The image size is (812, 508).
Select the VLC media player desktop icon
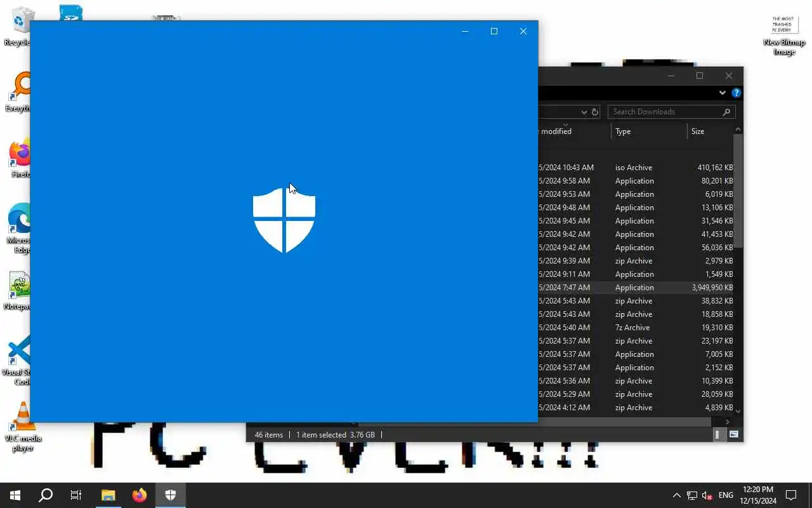[23, 427]
